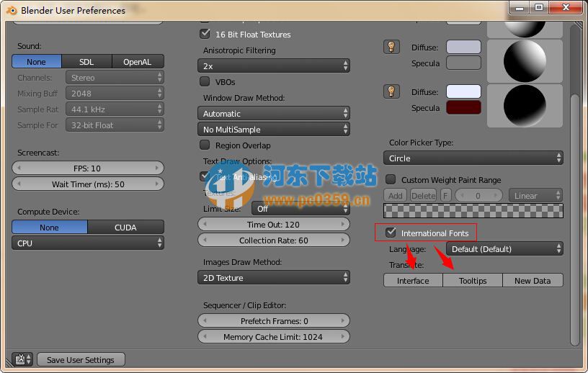Screen dimensions: 588x373
Task: Open the Limit Size Off dropdown
Action: point(300,208)
